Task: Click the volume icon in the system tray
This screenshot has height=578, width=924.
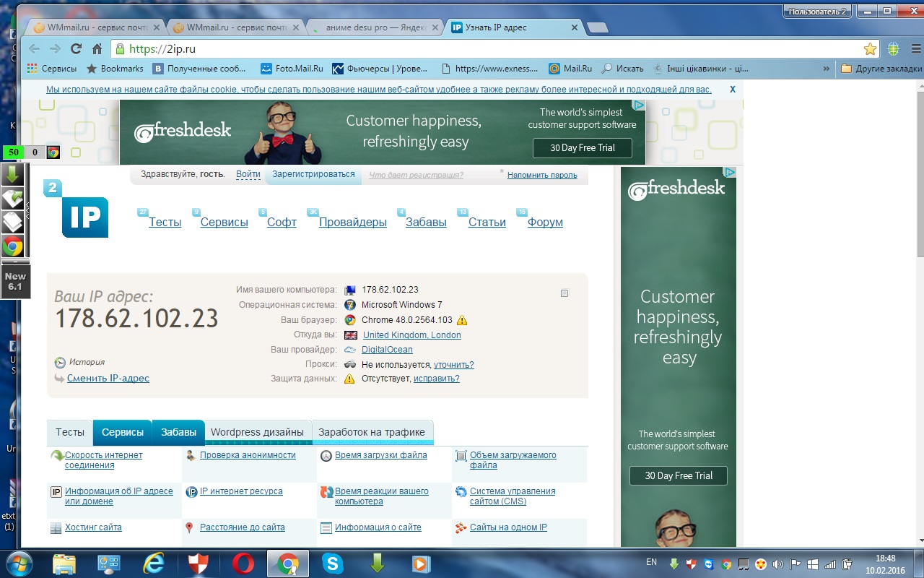Action: 778,564
